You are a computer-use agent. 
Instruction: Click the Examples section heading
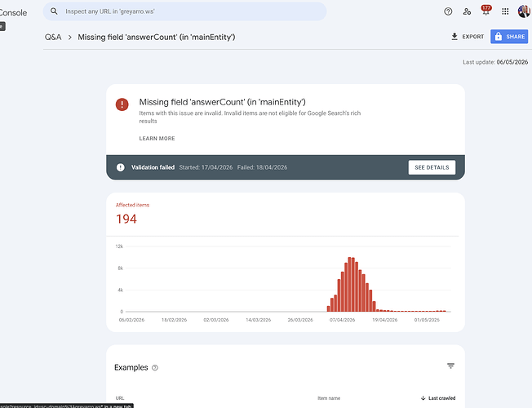coord(131,367)
